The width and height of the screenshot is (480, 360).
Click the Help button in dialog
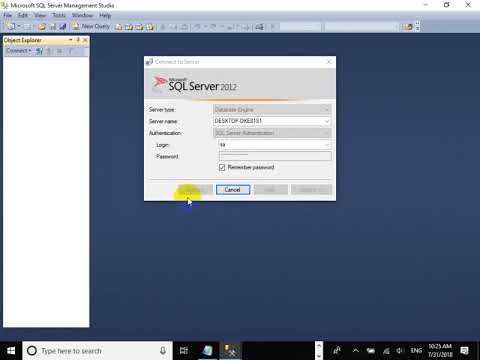(271, 190)
